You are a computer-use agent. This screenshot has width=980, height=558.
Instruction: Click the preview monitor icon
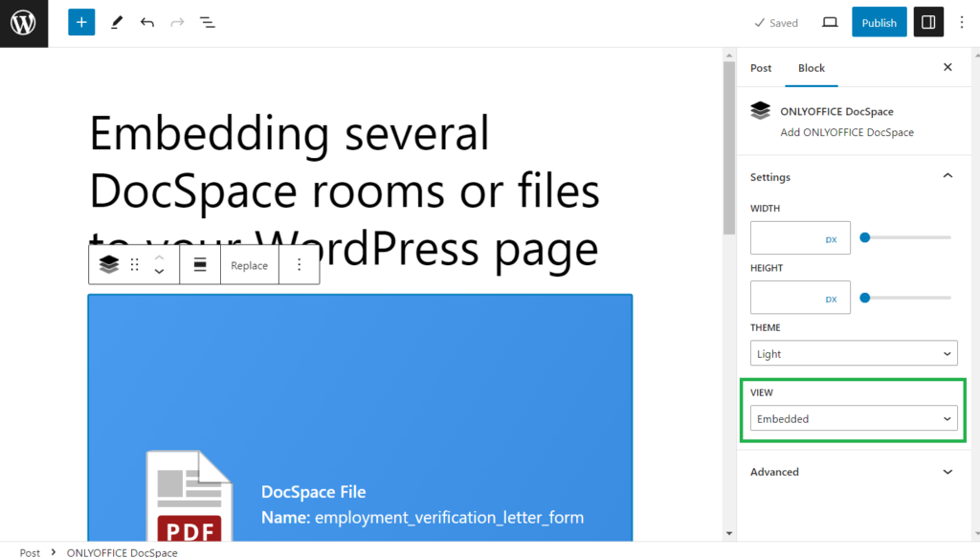coord(829,21)
